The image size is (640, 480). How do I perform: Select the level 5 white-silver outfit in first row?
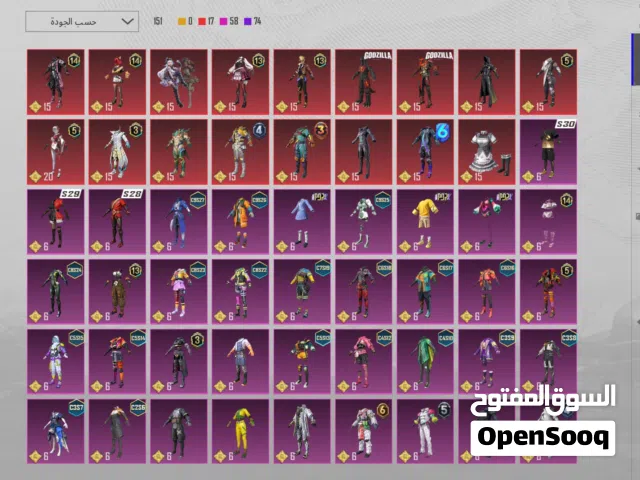tap(549, 82)
